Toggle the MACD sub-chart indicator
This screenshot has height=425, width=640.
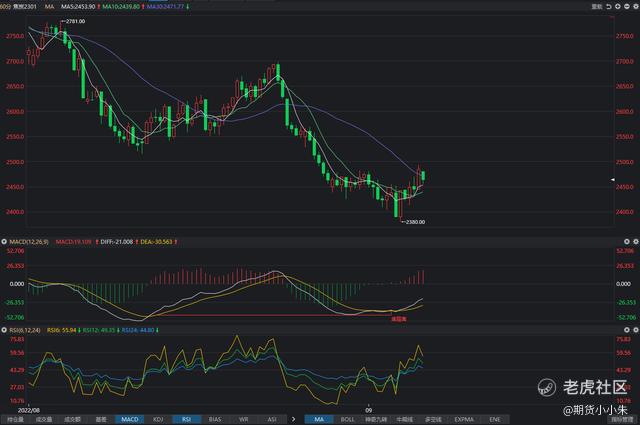[x=129, y=420]
